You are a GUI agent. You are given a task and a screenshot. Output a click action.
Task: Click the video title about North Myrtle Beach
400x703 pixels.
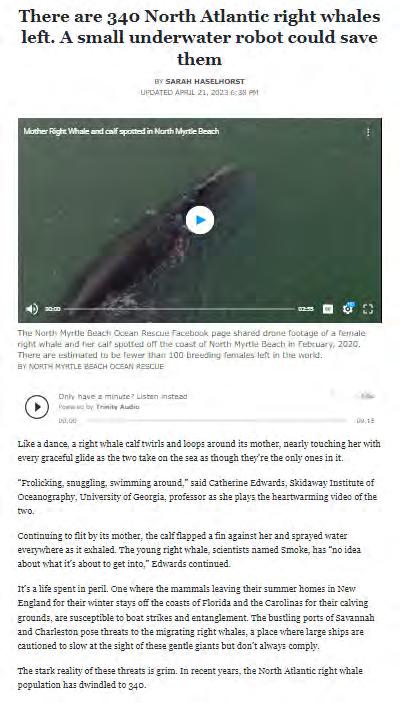coord(121,131)
